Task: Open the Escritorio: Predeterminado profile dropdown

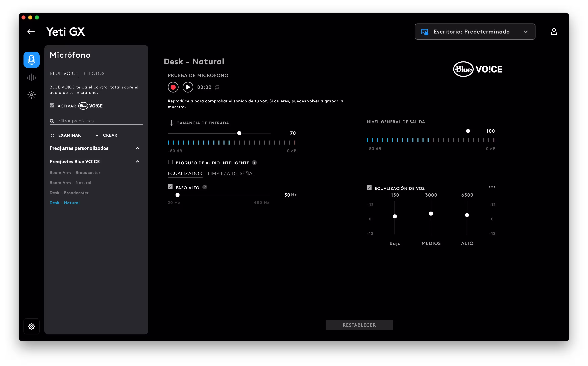Action: click(x=475, y=32)
